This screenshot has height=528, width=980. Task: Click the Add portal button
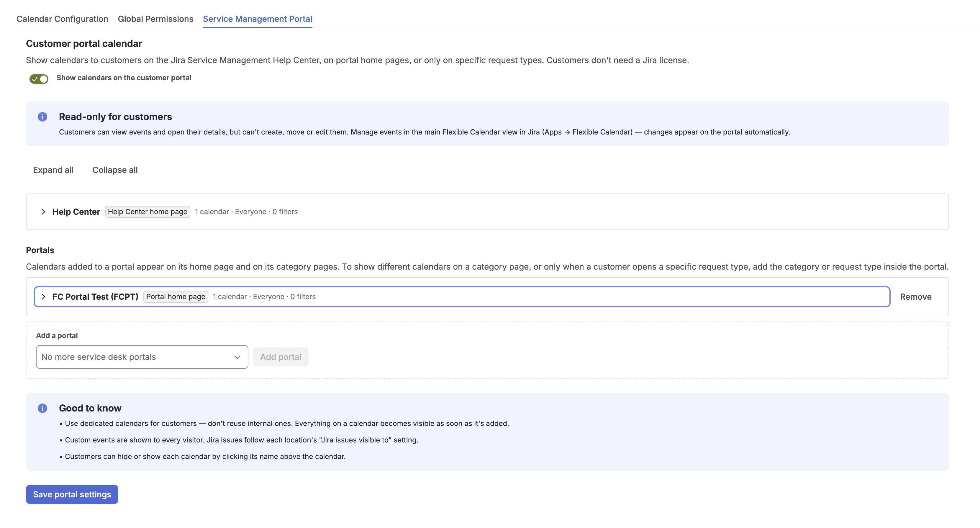pos(281,357)
